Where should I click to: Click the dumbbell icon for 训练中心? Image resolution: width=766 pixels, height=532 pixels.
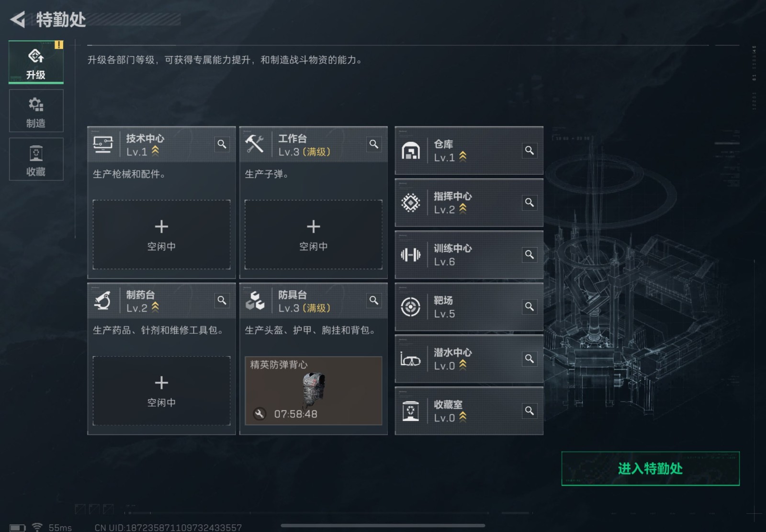point(411,255)
